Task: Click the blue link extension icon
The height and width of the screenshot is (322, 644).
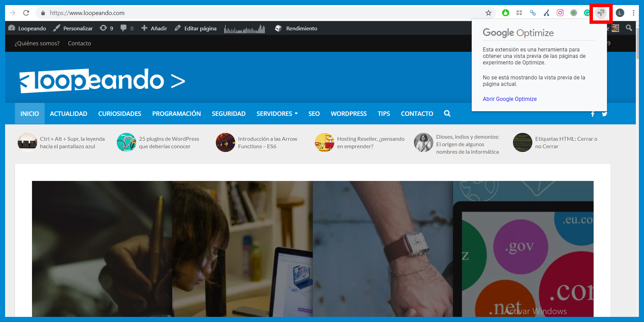Action: click(533, 13)
